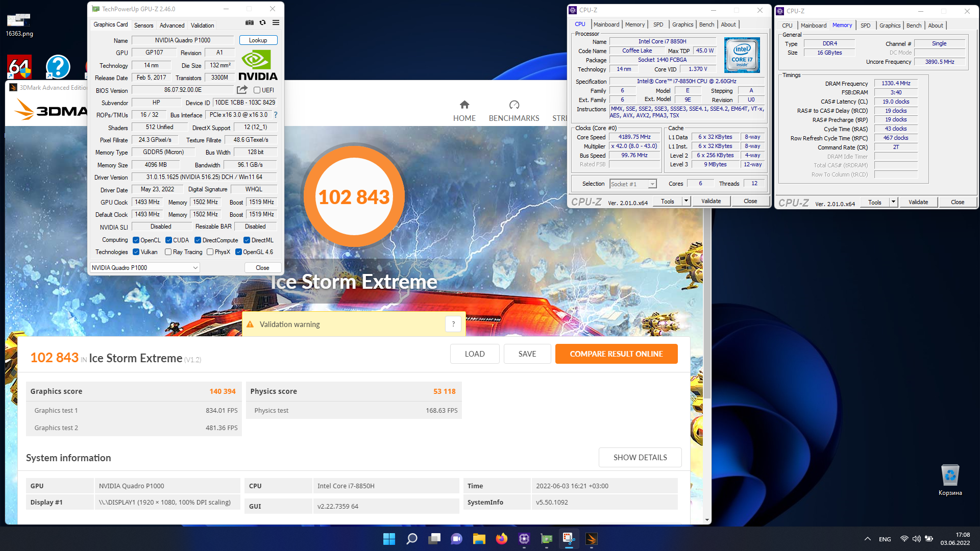Click NVIDIA logo in GPU-Z

(x=258, y=65)
